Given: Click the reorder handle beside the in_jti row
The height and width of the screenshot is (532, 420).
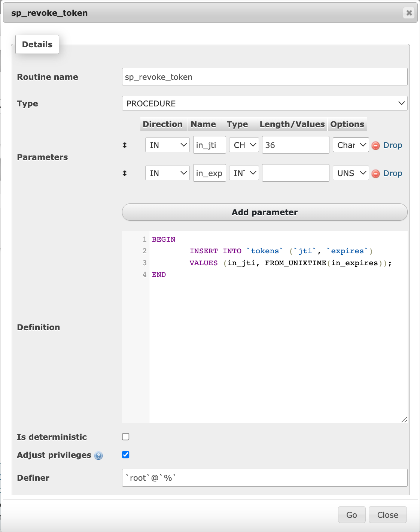Looking at the screenshot, I should (125, 145).
